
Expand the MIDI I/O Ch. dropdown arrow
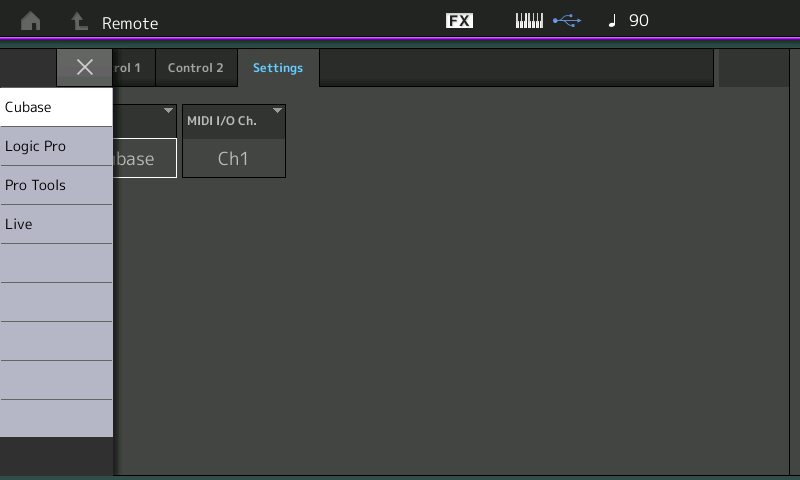tap(277, 111)
